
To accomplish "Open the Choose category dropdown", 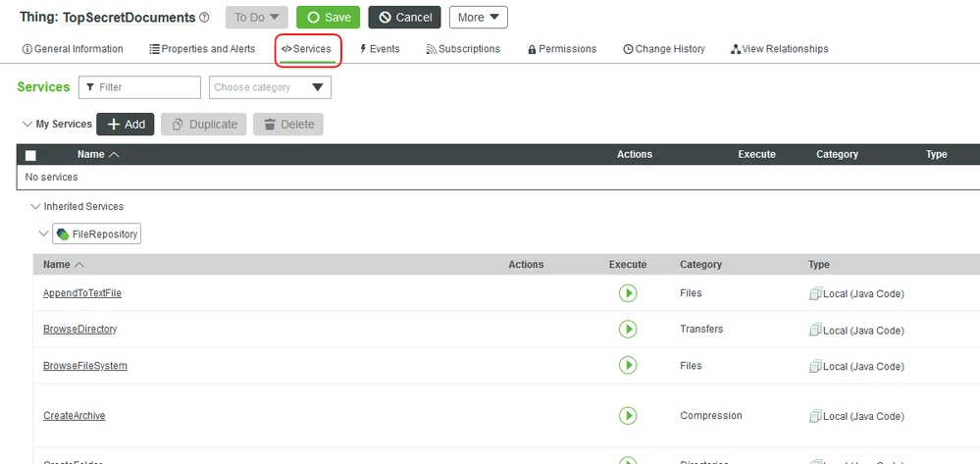I will (x=270, y=87).
